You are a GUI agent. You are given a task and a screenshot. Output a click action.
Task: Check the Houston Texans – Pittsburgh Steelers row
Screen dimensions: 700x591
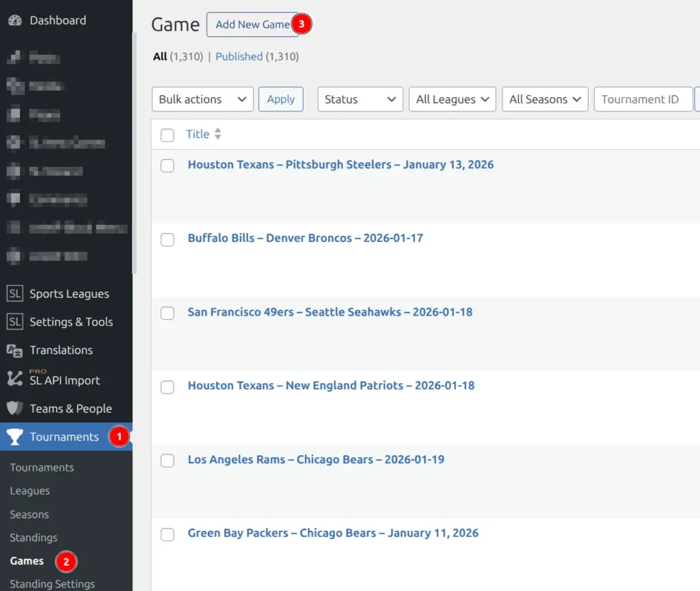pyautogui.click(x=167, y=165)
